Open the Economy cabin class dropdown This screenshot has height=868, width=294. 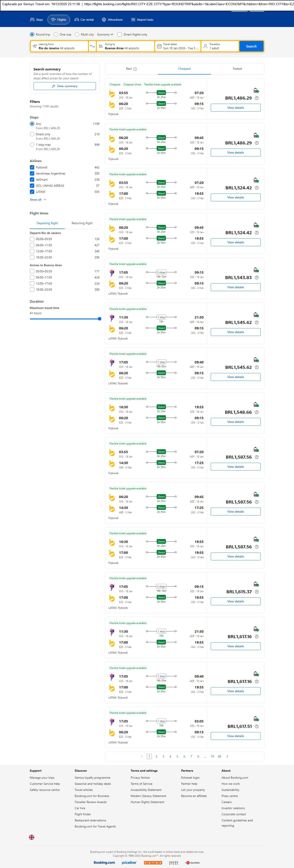point(105,34)
